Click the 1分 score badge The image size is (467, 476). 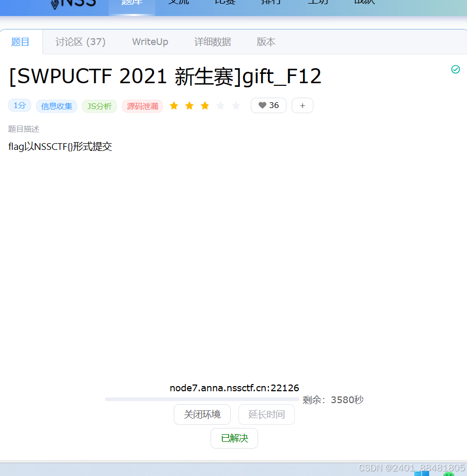tap(20, 105)
